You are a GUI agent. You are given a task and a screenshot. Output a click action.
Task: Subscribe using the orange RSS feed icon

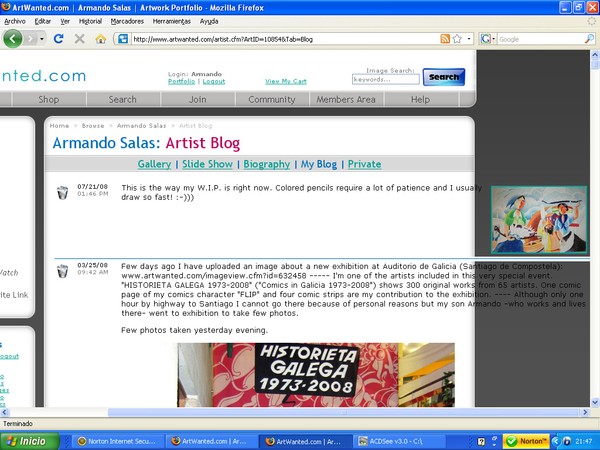point(445,39)
